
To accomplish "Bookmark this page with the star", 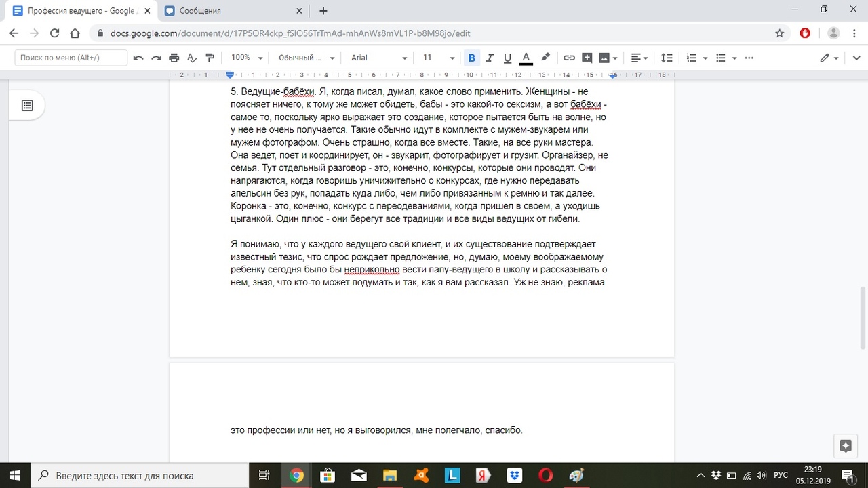I will point(780,33).
